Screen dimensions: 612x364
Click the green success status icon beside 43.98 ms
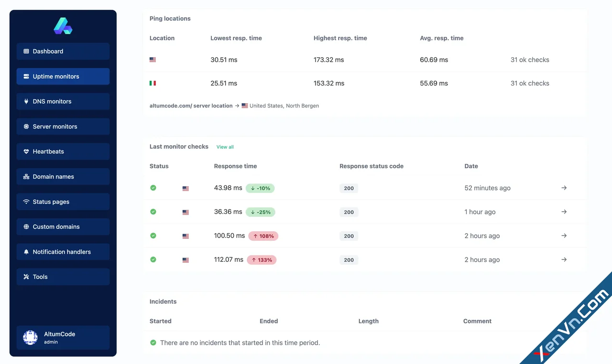coord(153,188)
